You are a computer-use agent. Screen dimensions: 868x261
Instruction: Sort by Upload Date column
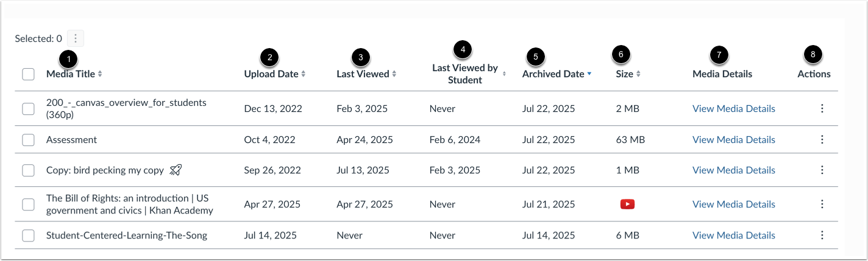click(x=274, y=74)
